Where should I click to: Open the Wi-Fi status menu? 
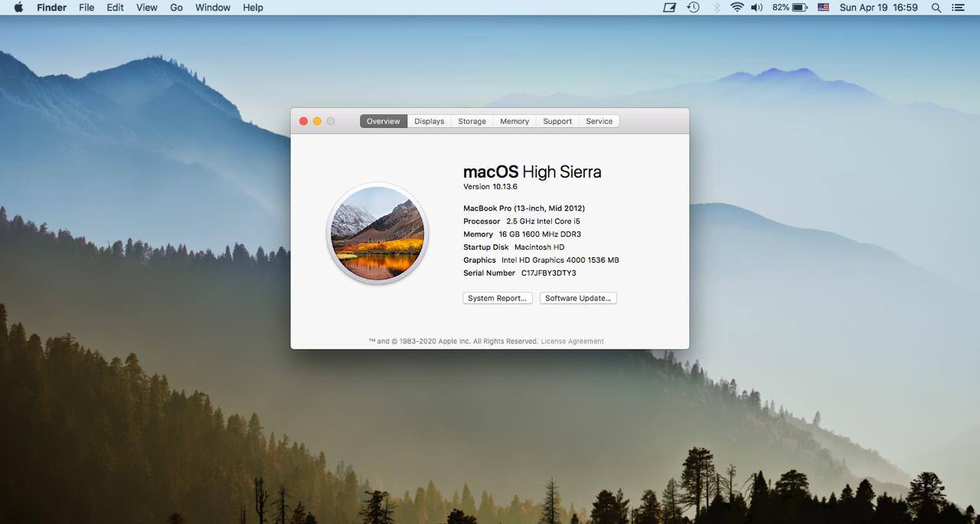tap(737, 7)
